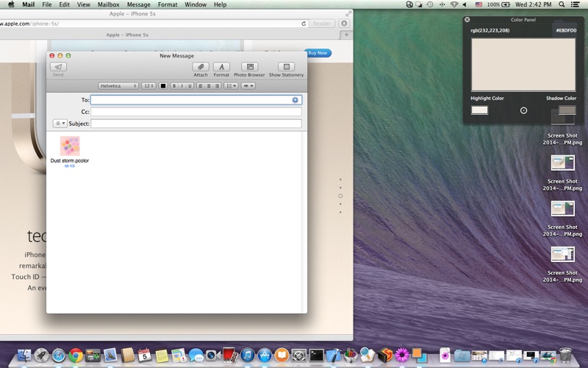The width and height of the screenshot is (588, 368).
Task: Click the rgb(232,223,208) value
Action: 490,30
